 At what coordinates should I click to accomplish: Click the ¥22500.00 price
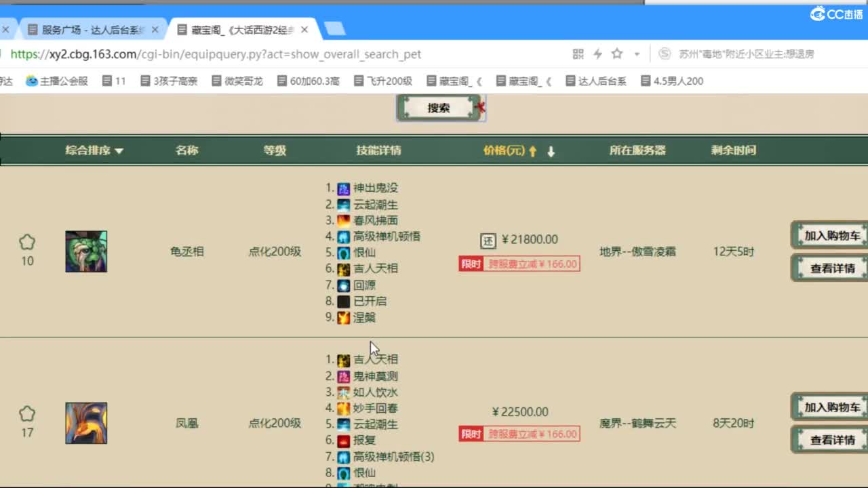click(520, 412)
